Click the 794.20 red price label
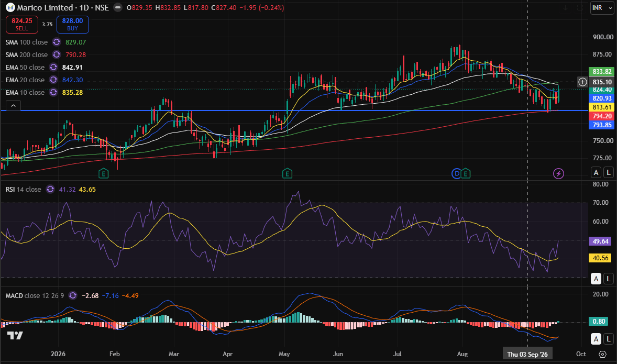The image size is (617, 364). [602, 116]
